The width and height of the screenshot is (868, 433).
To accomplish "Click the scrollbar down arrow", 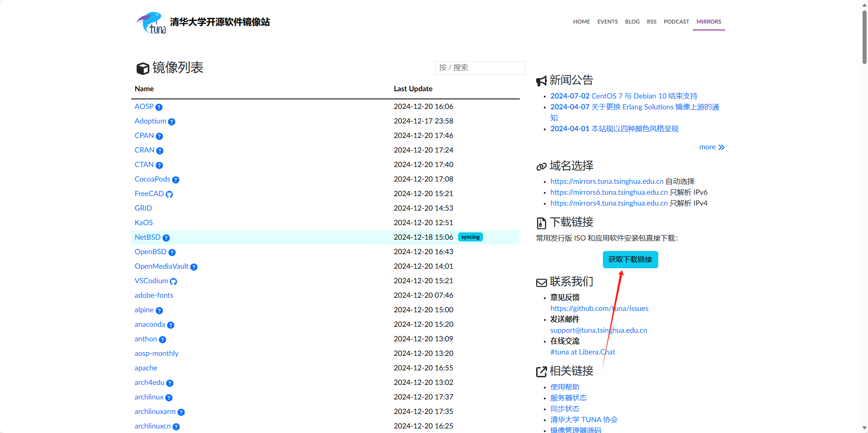I will 864,428.
